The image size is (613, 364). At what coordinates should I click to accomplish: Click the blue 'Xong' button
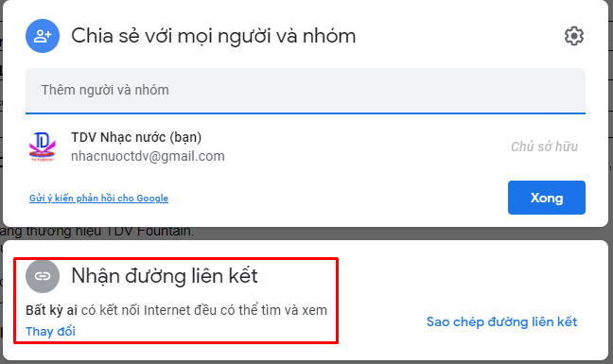pos(547,198)
